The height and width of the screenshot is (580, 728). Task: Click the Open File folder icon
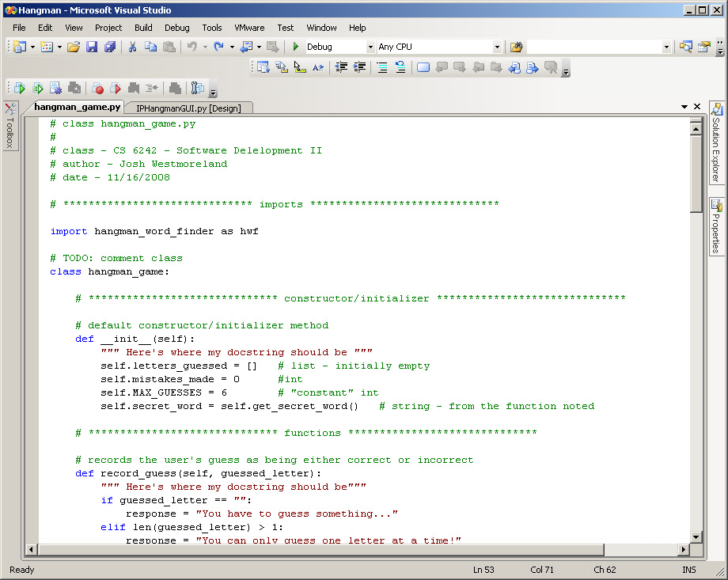pos(74,47)
